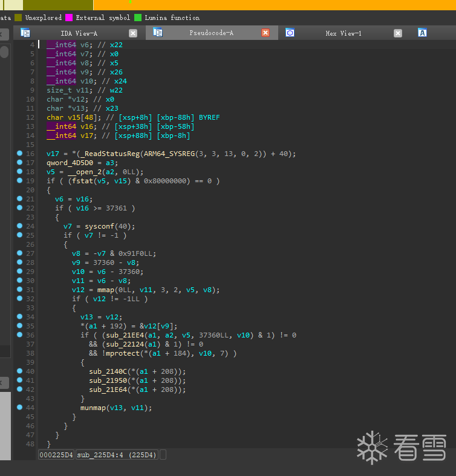Toggle breakpoint dot on line 44
Viewport: 456px width, 476px height.
pos(20,408)
